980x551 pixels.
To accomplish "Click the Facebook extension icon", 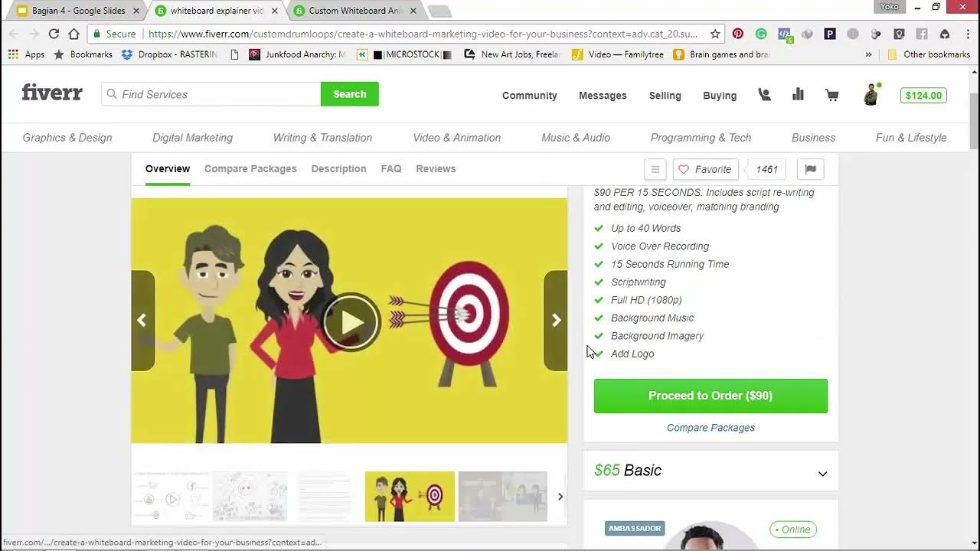I will click(922, 34).
